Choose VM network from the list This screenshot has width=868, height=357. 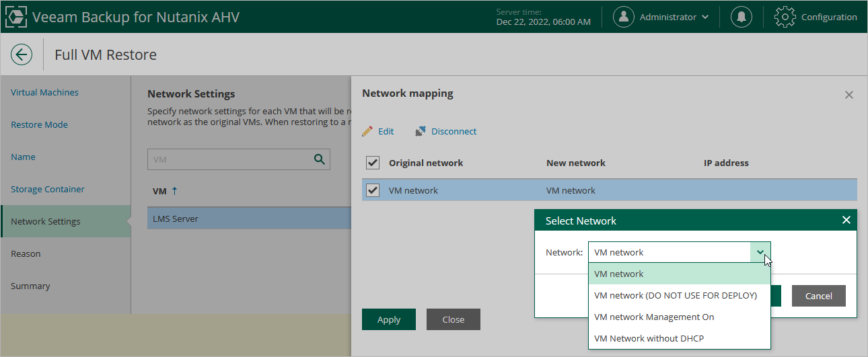pos(680,274)
